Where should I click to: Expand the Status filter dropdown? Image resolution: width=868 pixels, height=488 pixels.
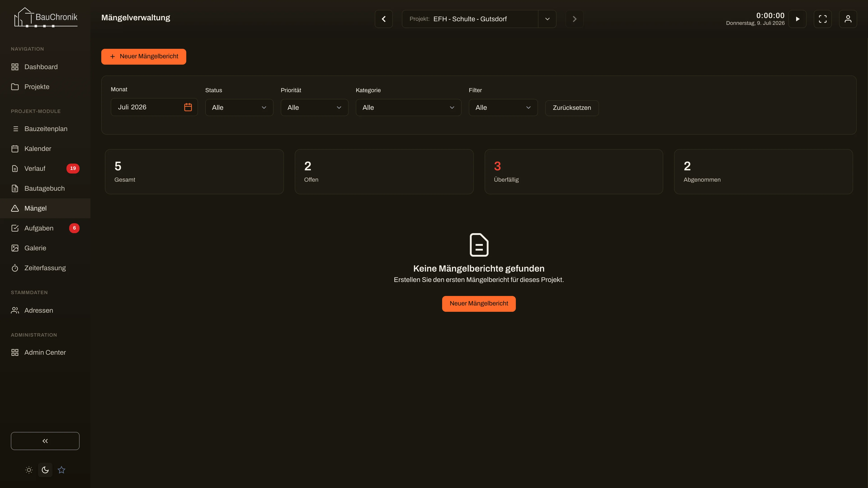click(239, 108)
